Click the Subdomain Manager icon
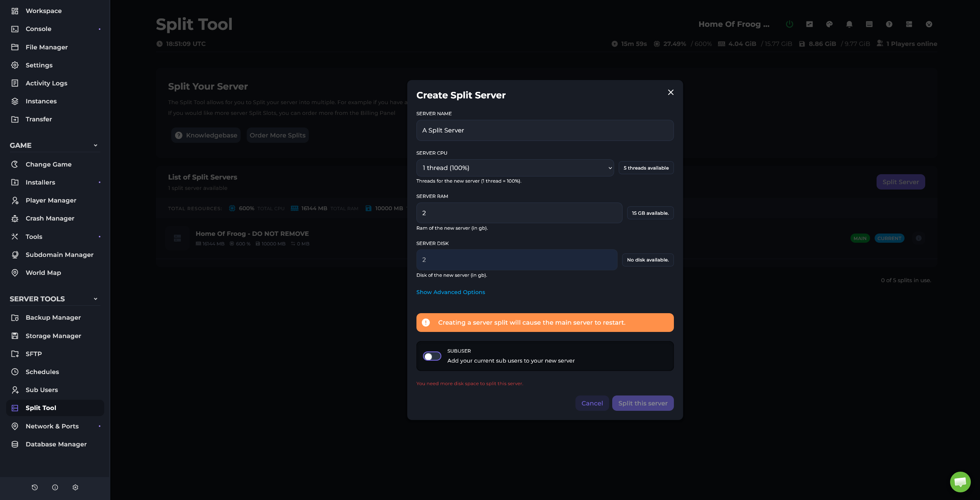The image size is (980, 500). click(x=15, y=255)
